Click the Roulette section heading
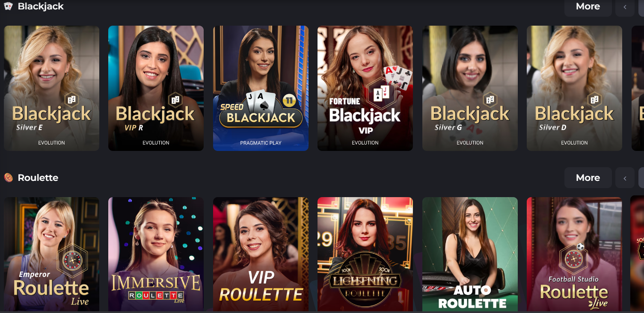 [x=38, y=177]
